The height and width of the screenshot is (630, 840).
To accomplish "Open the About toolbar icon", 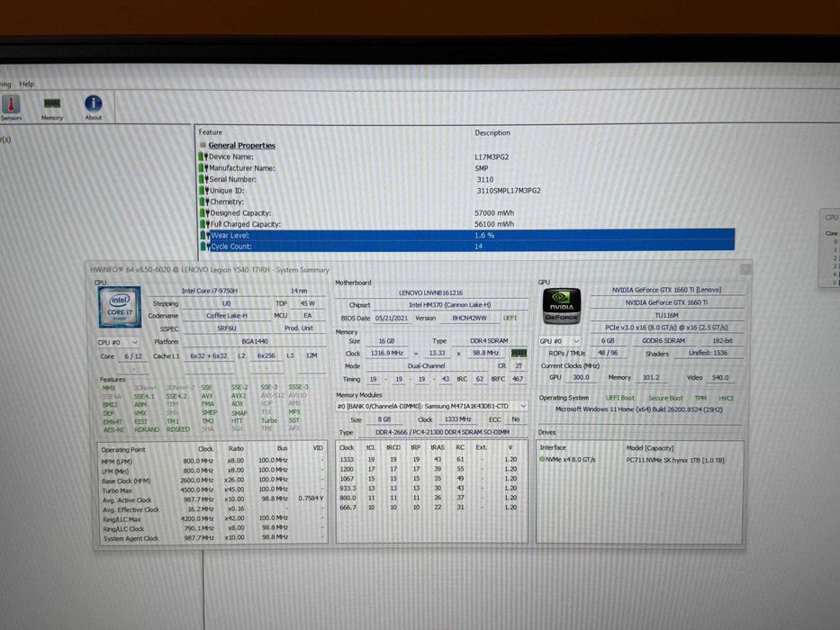I will (x=94, y=107).
